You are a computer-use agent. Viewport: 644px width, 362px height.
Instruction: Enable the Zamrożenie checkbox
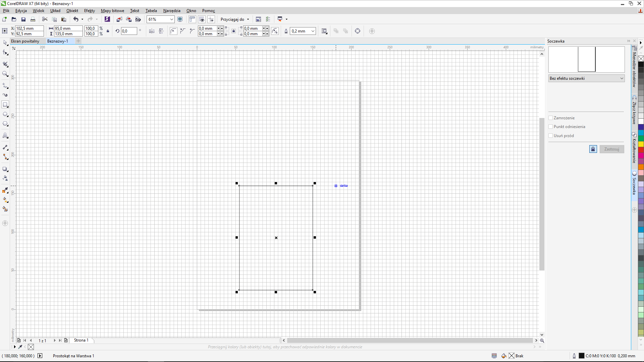click(x=551, y=118)
